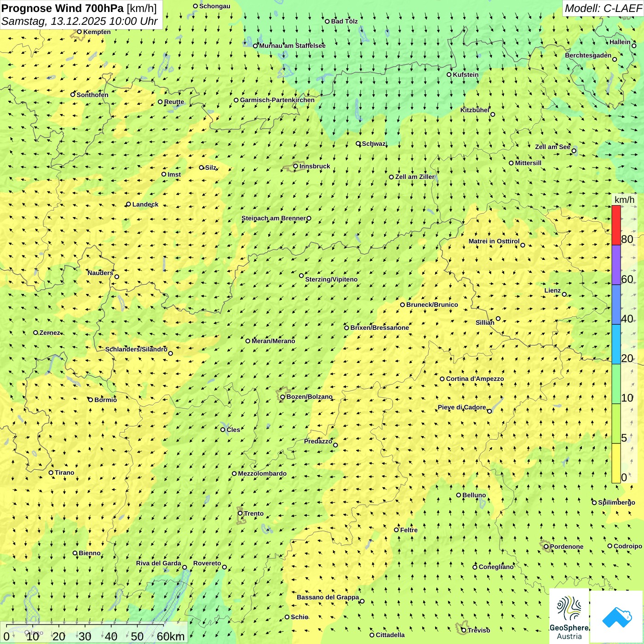
Task: Click the Sterzing/Vipiteno marker
Action: point(301,276)
